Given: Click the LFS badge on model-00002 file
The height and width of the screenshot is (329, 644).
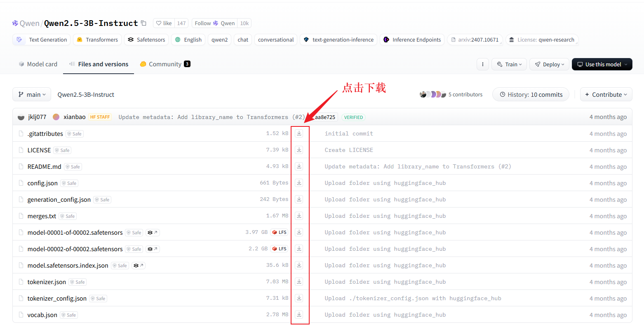Looking at the screenshot, I should [280, 249].
